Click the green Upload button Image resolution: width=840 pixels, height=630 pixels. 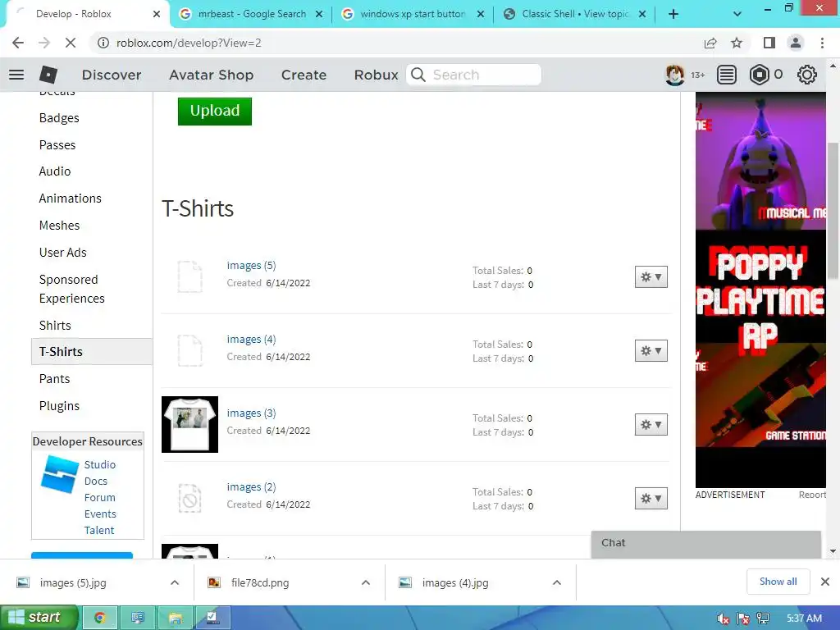click(215, 111)
